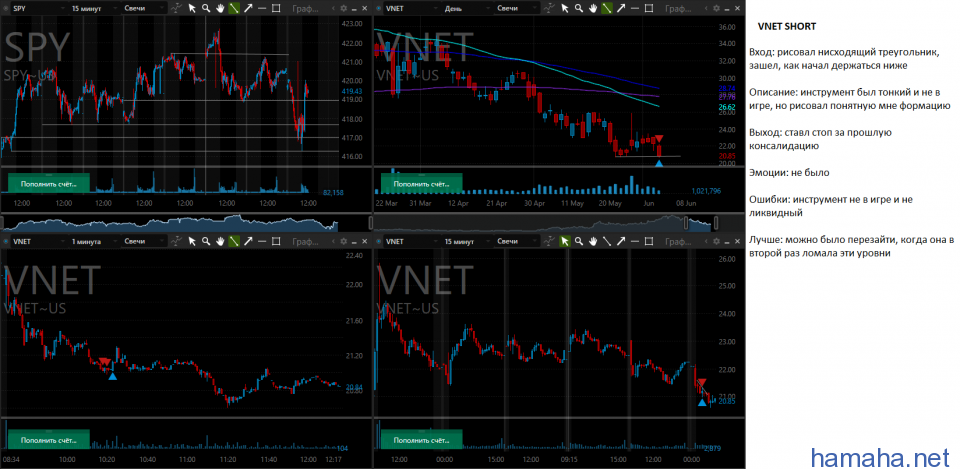Toggle trend line tool in VNET daily chart
The width and height of the screenshot is (960, 469).
[x=606, y=9]
